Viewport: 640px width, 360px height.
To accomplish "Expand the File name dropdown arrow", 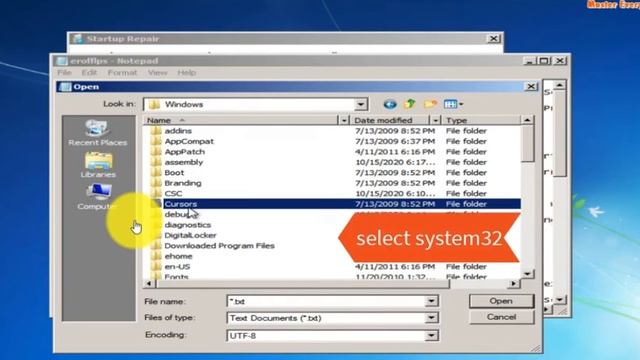I will [431, 301].
